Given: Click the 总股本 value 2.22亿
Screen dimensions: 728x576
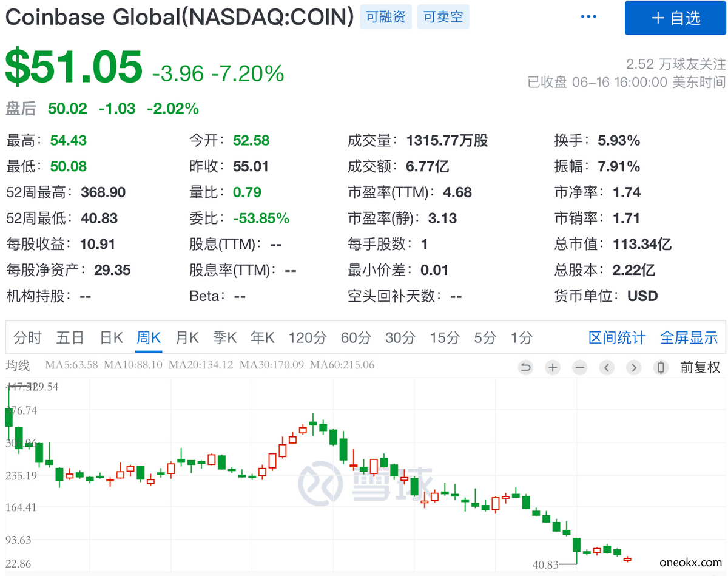Looking at the screenshot, I should [634, 270].
